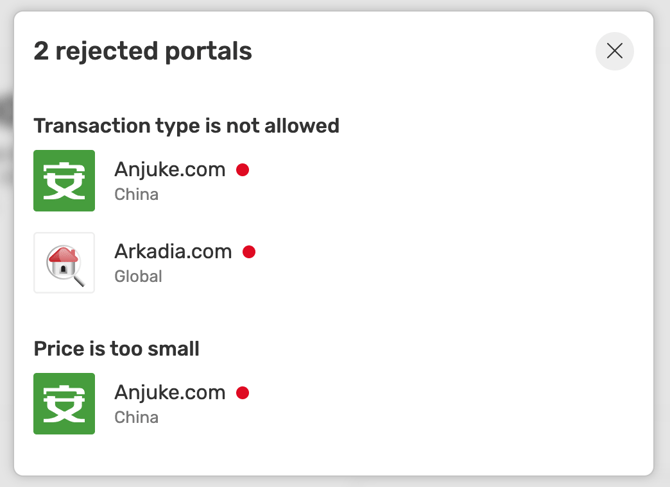670x487 pixels.
Task: Select Anjuke.com name under Price is too small
Action: [170, 393]
